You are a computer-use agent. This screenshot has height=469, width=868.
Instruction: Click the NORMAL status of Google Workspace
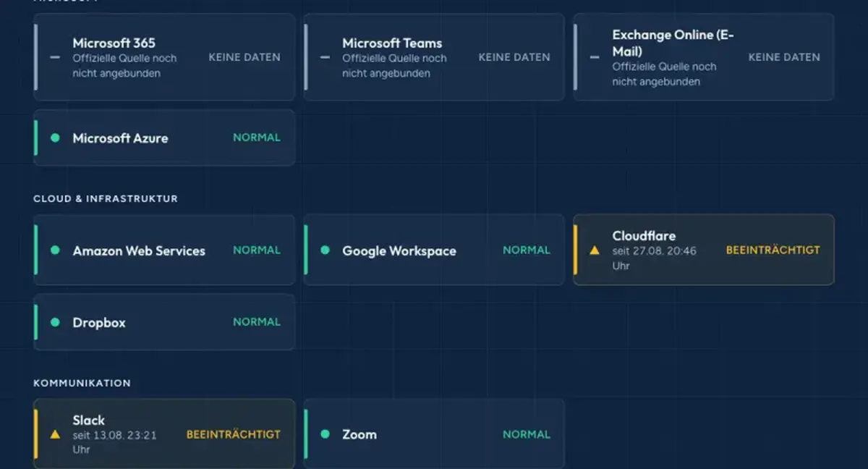(x=527, y=250)
